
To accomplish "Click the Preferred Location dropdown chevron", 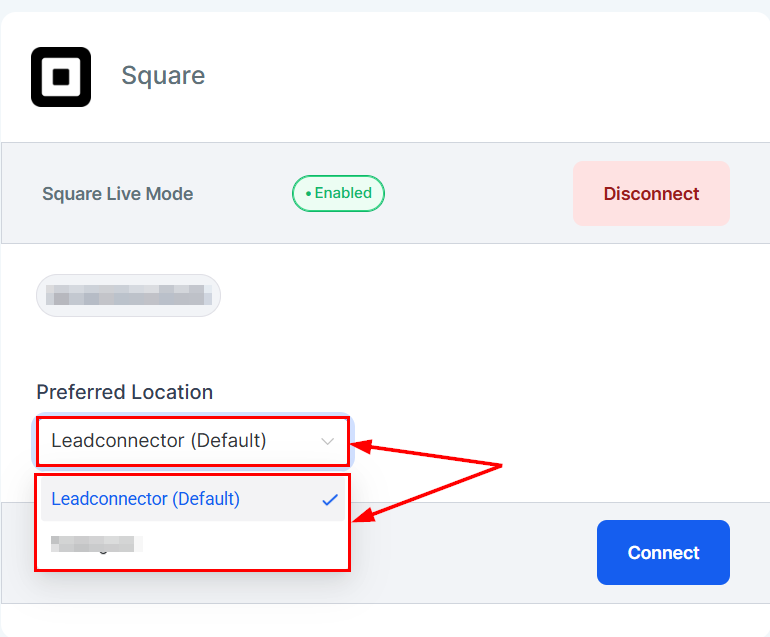I will 328,441.
